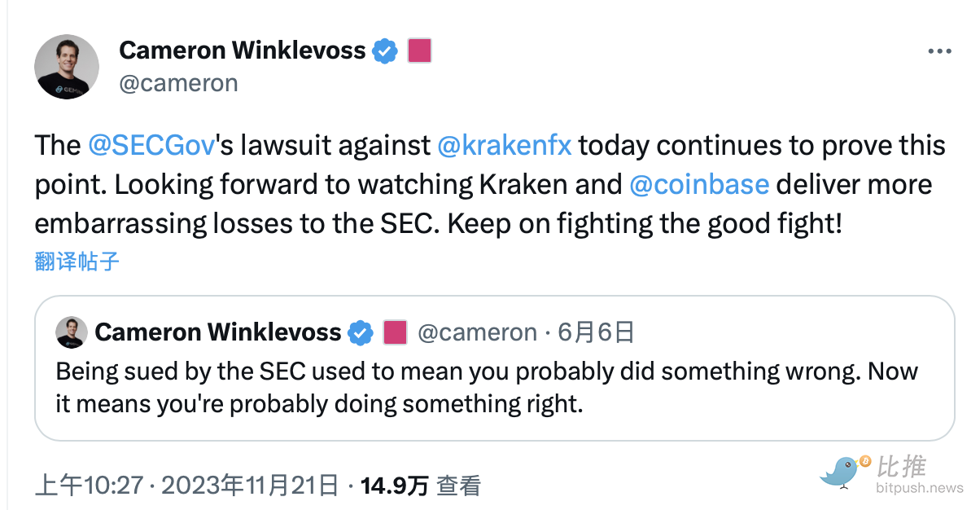Click the pink square affiliate badge in the tweet header
The width and height of the screenshot is (980, 510).
pyautogui.click(x=418, y=51)
